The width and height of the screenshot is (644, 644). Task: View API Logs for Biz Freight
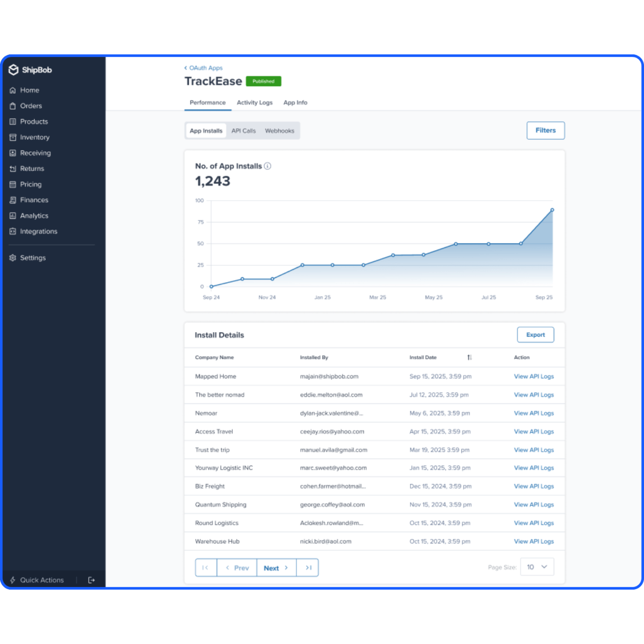[534, 487]
